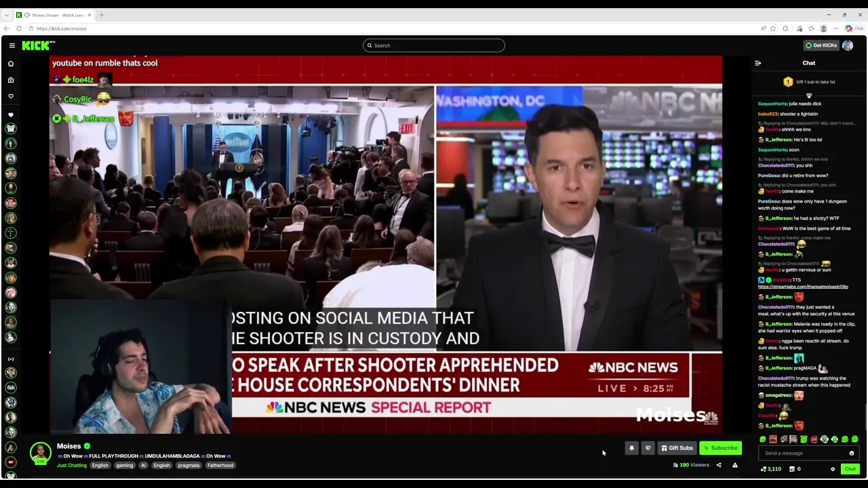Screen dimensions: 868x488
Task: Send the message with the green Chat button
Action: [850, 469]
